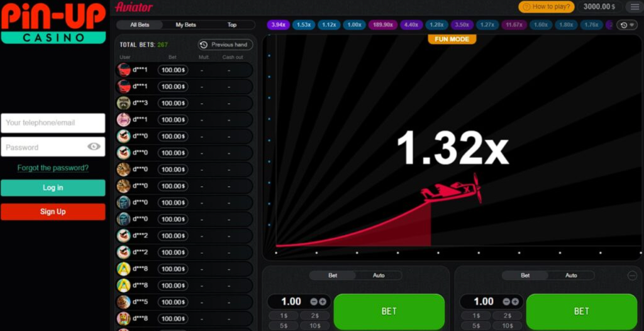The width and height of the screenshot is (644, 331).
Task: Choose 5$ quick bet in left panel
Action: tap(284, 326)
